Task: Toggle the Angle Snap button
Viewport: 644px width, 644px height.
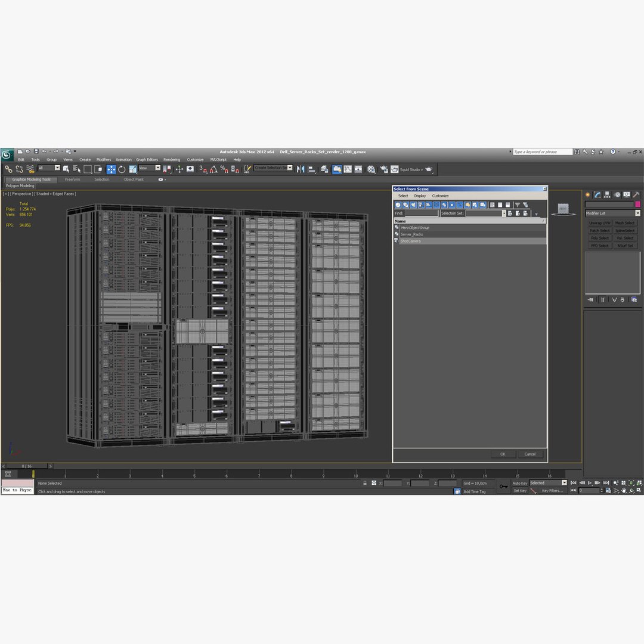Action: (213, 169)
